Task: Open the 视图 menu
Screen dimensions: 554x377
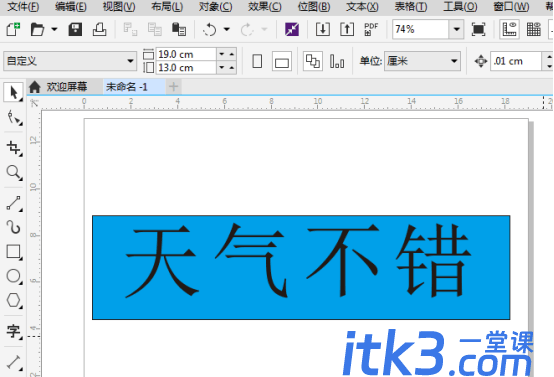Action: coord(119,6)
